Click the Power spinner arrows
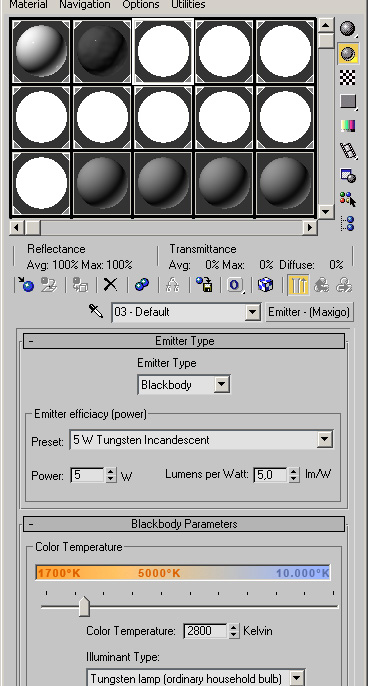The image size is (368, 686). (111, 475)
